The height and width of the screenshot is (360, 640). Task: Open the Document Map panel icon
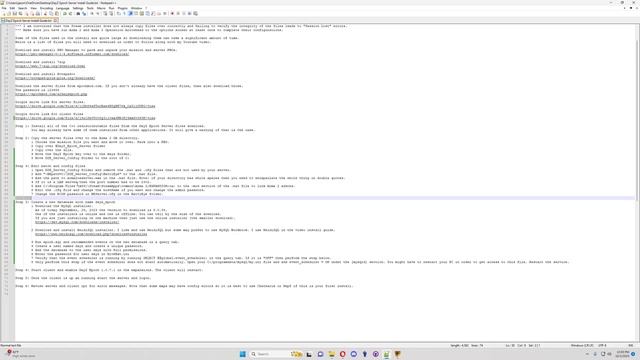coord(142,13)
